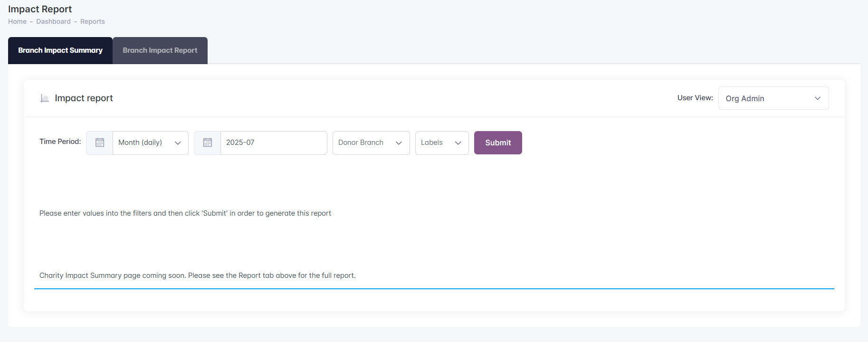Click the User View label
Viewport: 868px width, 342px height.
click(x=695, y=98)
